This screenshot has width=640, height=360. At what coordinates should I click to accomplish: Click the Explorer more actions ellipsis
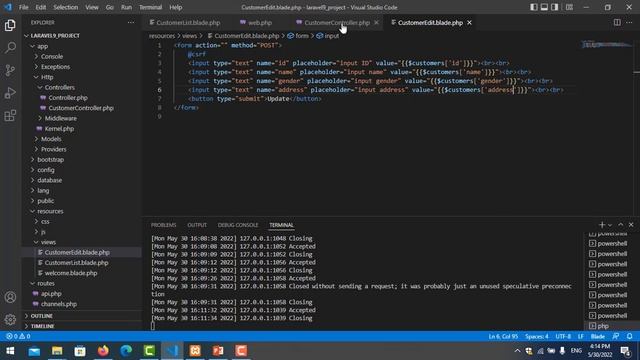coord(131,22)
